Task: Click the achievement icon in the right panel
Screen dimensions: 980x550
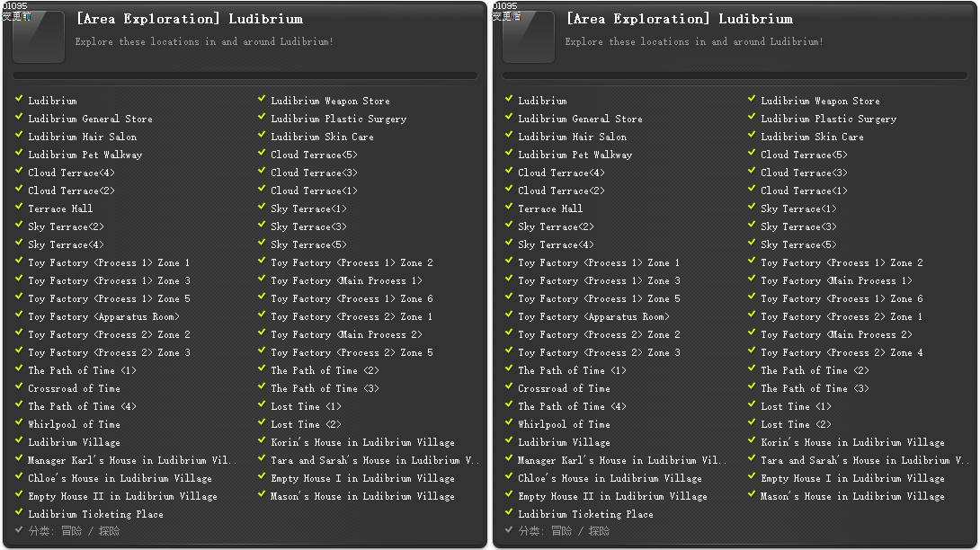Action: click(x=529, y=37)
